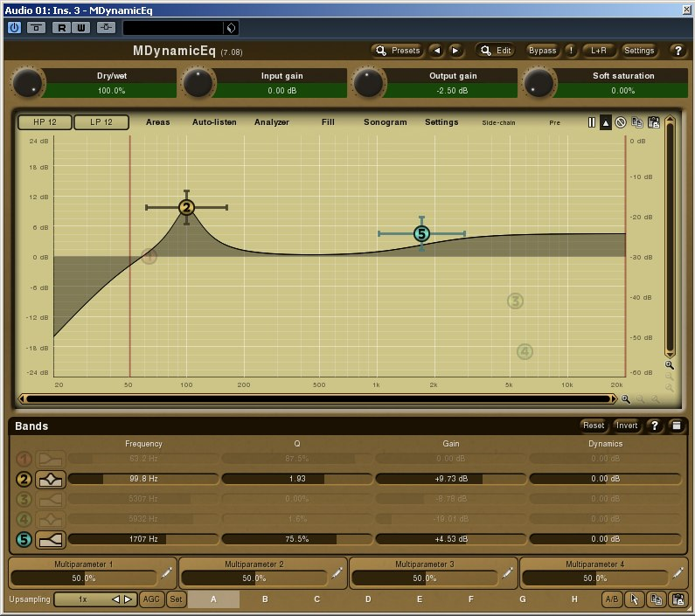Disable band 5 number toggle
The image size is (695, 616).
[x=24, y=540]
